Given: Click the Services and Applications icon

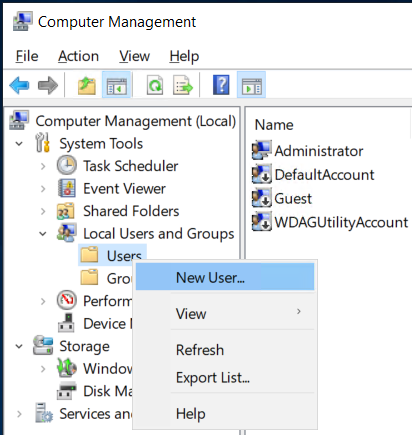Looking at the screenshot, I should [x=44, y=413].
